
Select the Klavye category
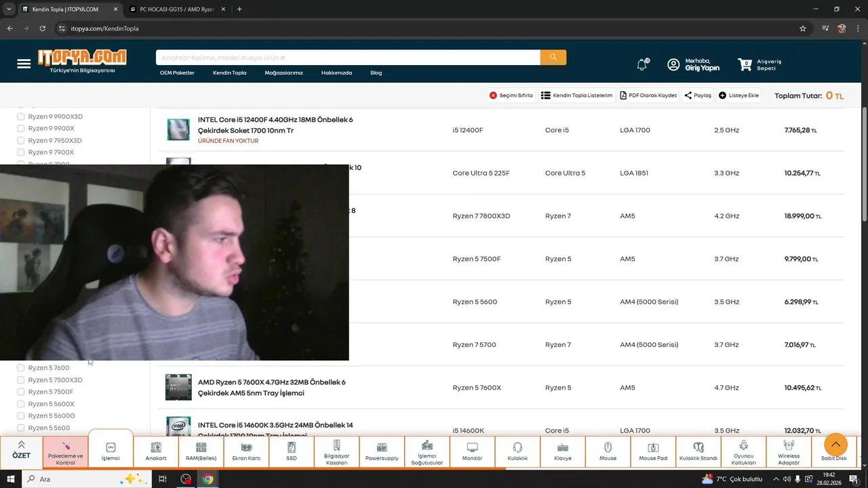tap(563, 451)
